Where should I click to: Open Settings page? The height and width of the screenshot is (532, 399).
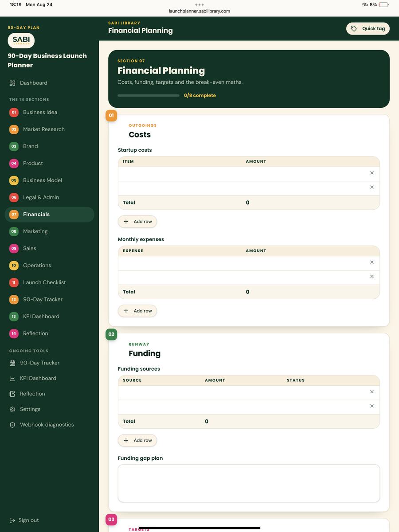pos(30,410)
